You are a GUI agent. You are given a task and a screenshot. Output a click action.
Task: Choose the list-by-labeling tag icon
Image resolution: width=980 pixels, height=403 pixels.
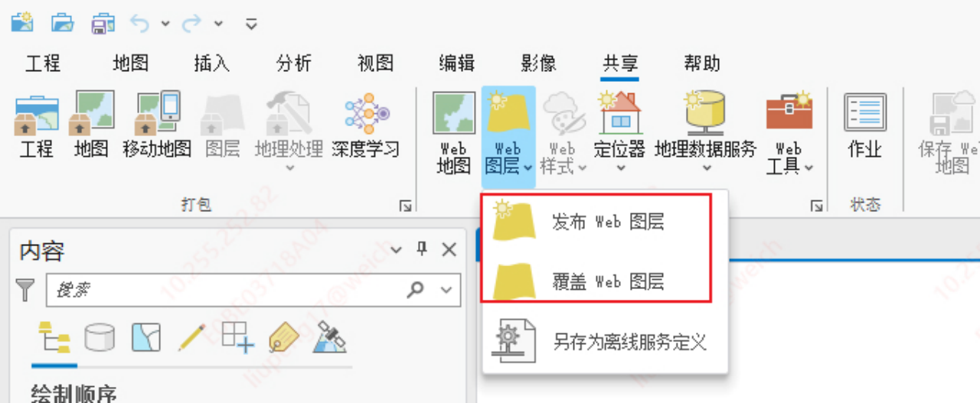tap(283, 336)
